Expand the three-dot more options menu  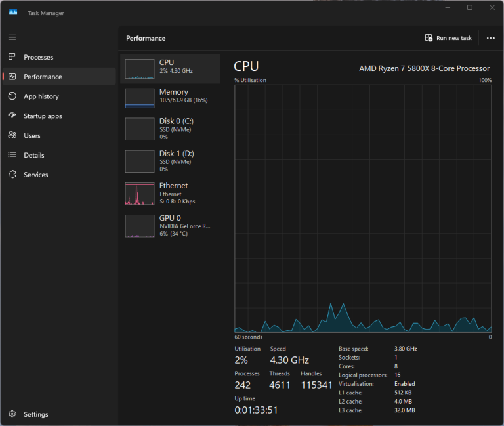pyautogui.click(x=490, y=38)
